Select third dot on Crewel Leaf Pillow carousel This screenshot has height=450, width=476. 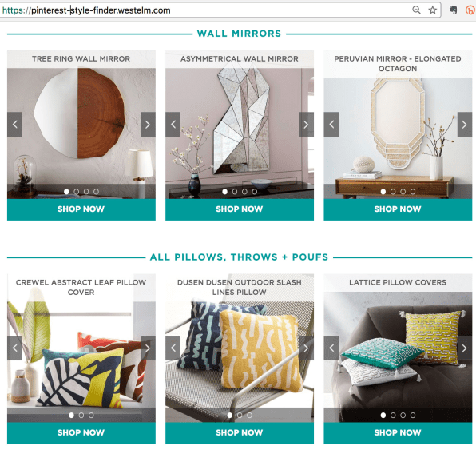tap(91, 416)
